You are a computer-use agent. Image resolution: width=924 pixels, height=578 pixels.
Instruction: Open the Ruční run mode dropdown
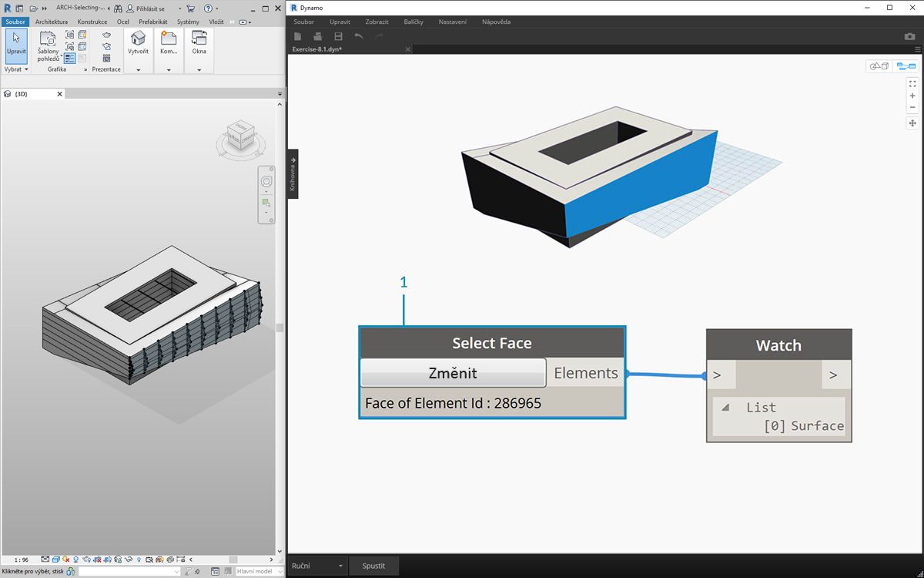[x=317, y=566]
